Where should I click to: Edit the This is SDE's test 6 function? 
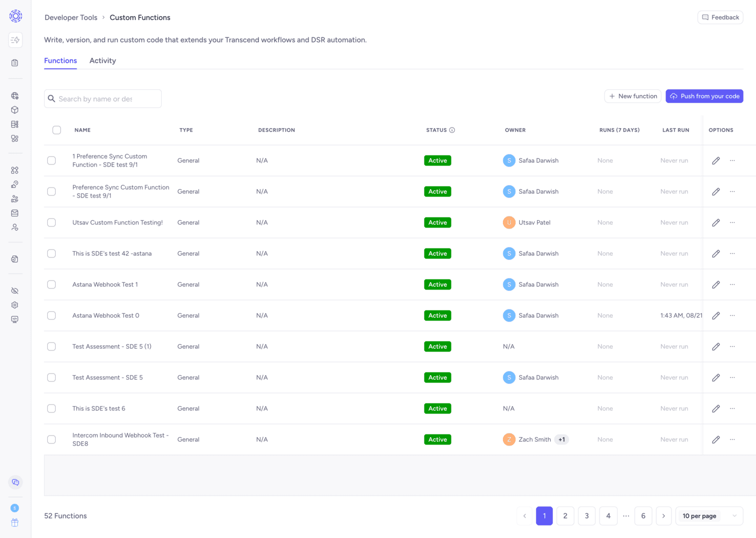tap(716, 409)
